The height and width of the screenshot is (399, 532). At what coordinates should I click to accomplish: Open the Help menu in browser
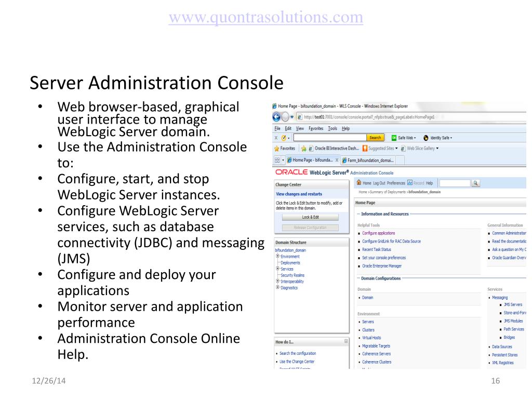pos(345,129)
